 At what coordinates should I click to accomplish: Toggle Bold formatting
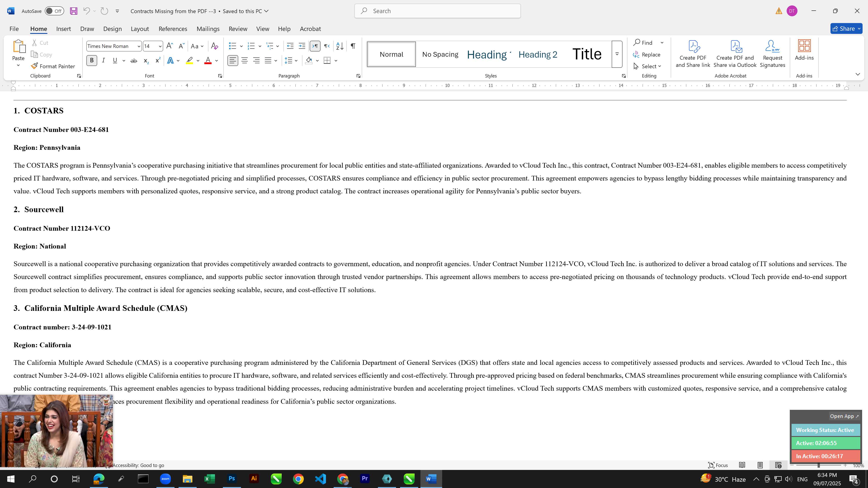[x=92, y=61]
